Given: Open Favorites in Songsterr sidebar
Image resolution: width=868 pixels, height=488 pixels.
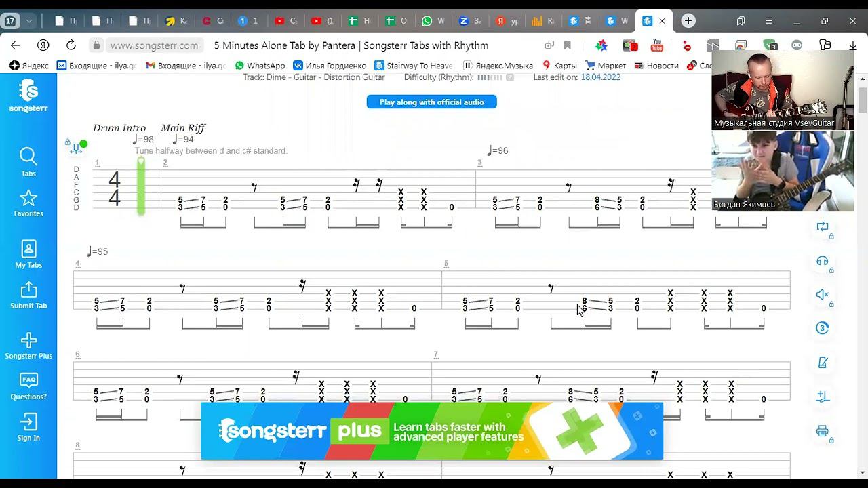Looking at the screenshot, I should coord(28,203).
